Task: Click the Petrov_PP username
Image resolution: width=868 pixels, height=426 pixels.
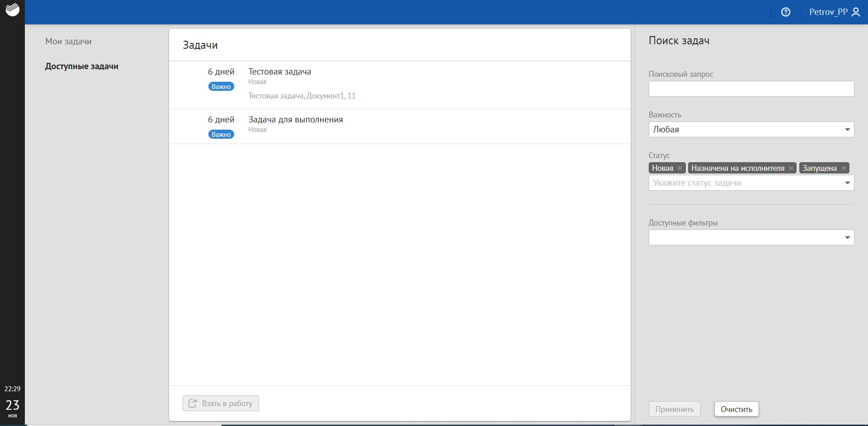Action: pos(828,12)
